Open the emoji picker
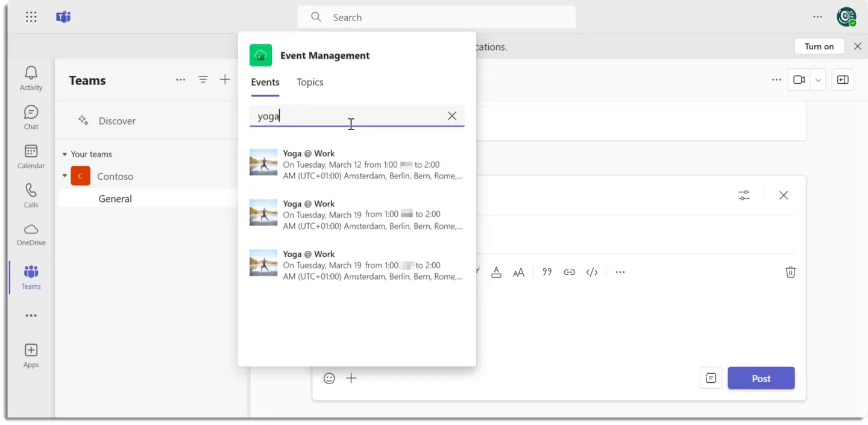868x425 pixels. (x=329, y=379)
